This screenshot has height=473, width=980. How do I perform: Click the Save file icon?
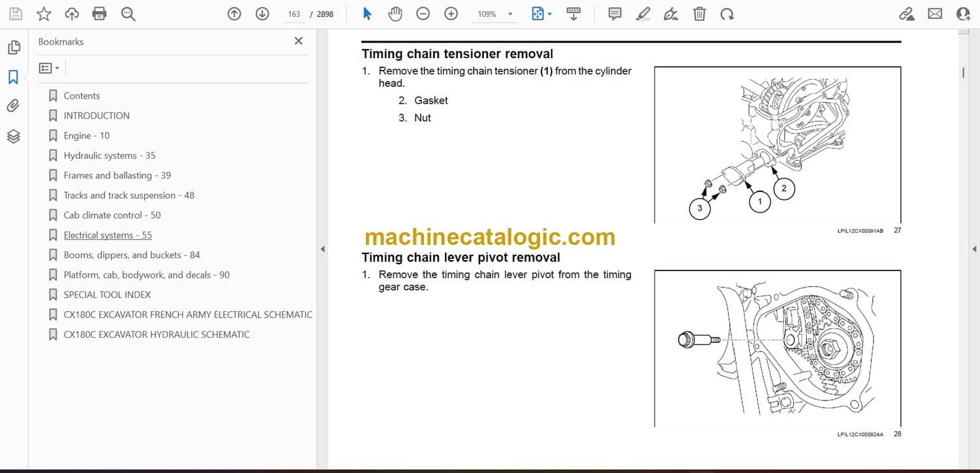(x=16, y=14)
